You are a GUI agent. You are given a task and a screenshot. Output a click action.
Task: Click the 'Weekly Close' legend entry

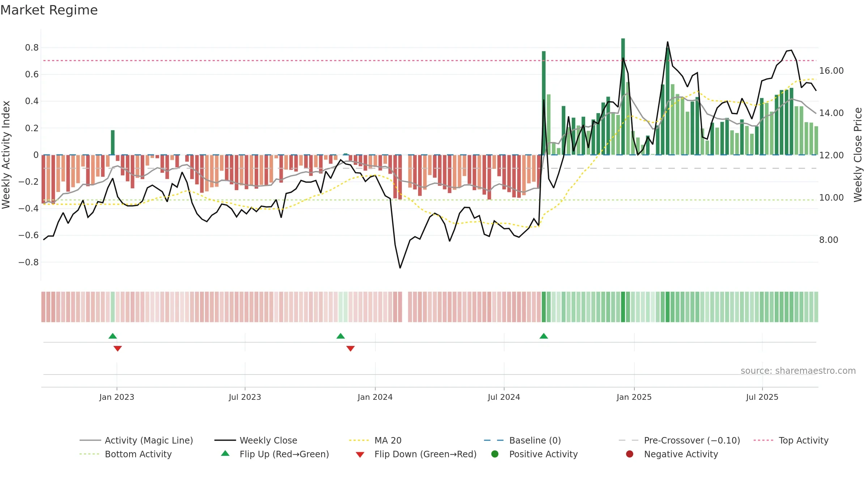tap(256, 440)
